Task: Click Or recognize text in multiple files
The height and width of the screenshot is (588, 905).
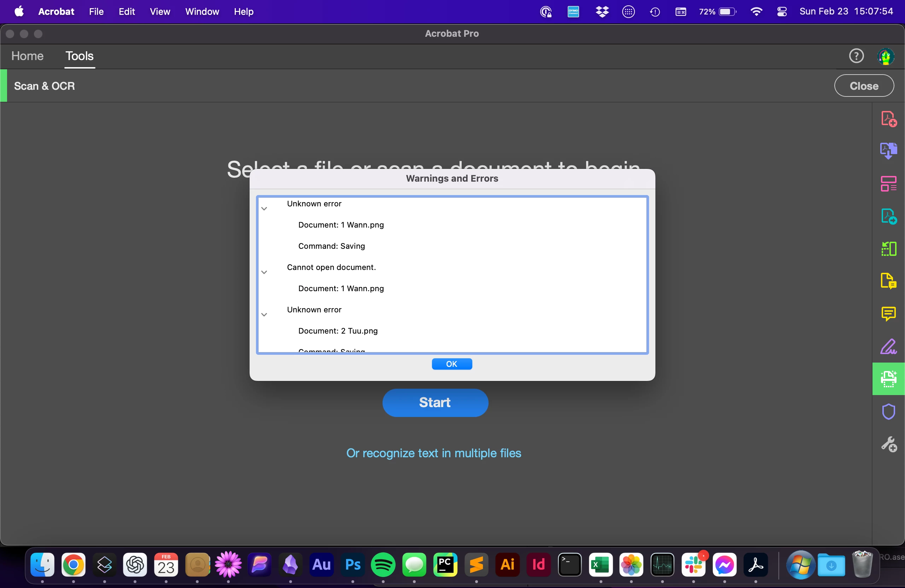Action: 433,453
